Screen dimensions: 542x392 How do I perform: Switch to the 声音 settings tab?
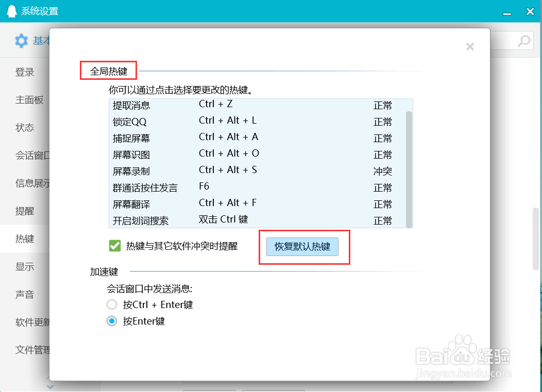[24, 294]
